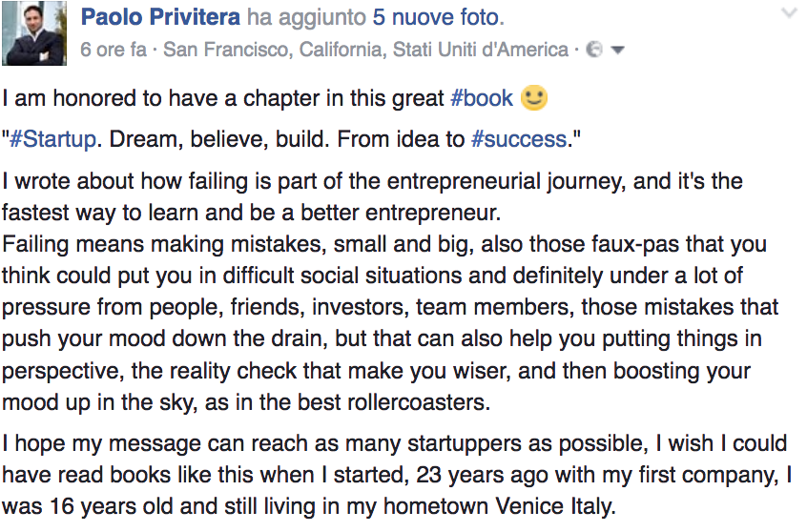Open the #Startup hashtag

(x=52, y=139)
